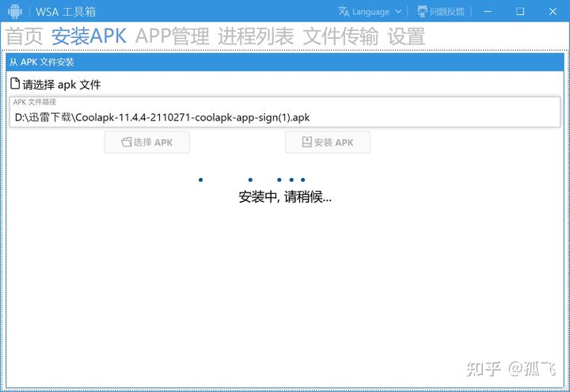
Task: Click the APK 文件路径 input field
Action: (x=285, y=112)
